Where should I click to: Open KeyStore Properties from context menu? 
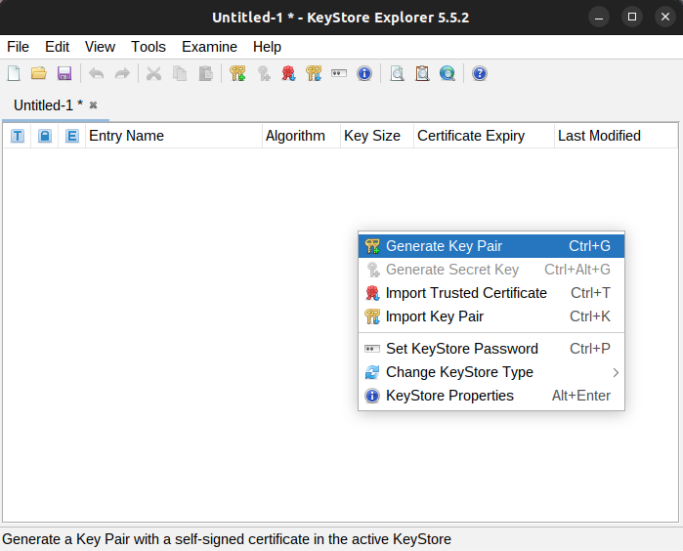[491, 396]
